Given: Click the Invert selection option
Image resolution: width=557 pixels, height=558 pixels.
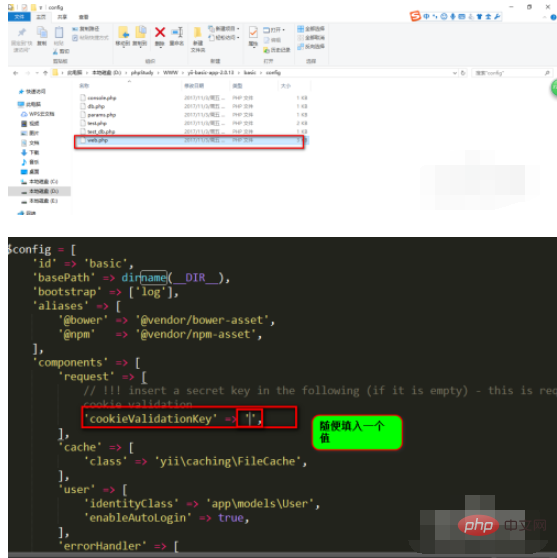Looking at the screenshot, I should [311, 46].
